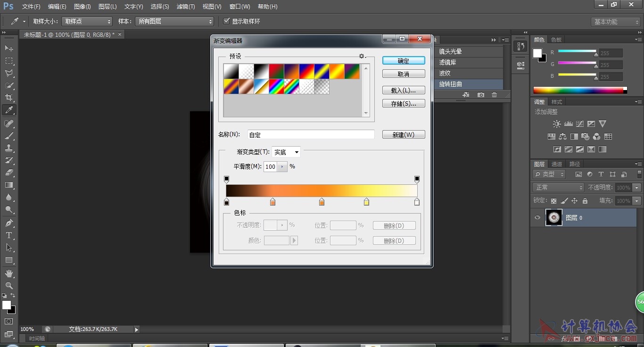Toggle lock position
Screen dimensions: 644x347
click(575, 201)
